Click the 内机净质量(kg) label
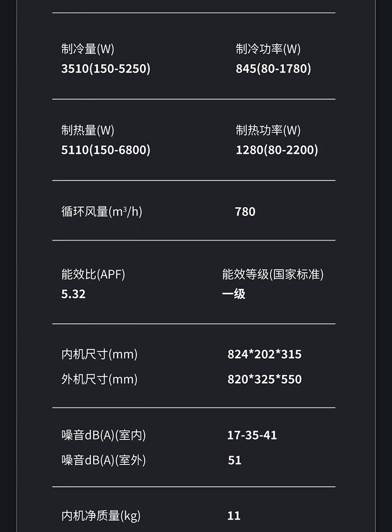This screenshot has height=532, width=392. [x=101, y=516]
